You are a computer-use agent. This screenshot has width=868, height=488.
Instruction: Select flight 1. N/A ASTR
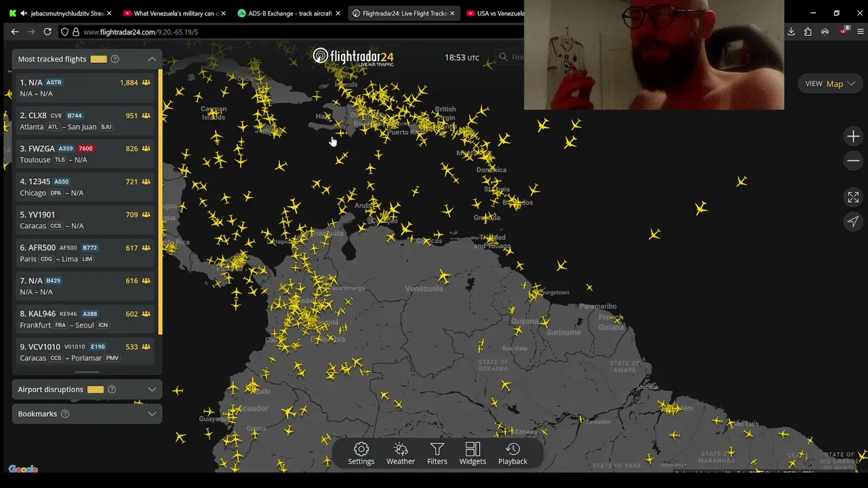[85, 87]
